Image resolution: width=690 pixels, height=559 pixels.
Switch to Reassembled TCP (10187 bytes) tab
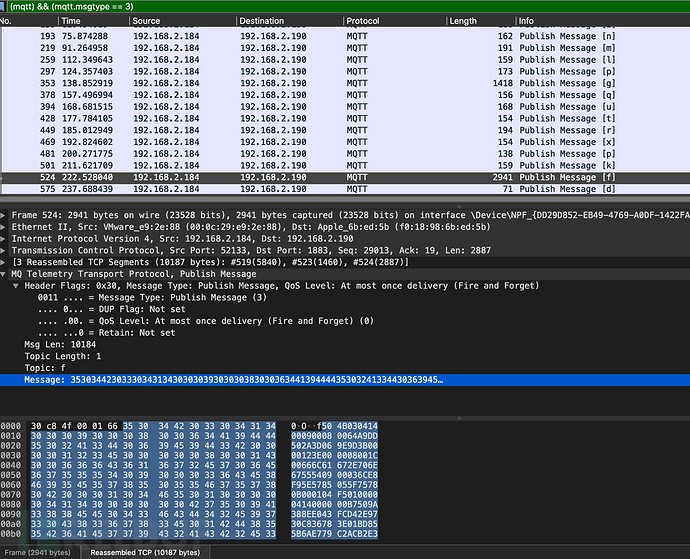pyautogui.click(x=145, y=552)
